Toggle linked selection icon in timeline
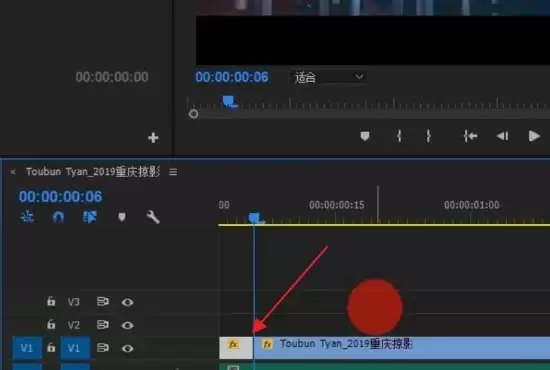This screenshot has height=370, width=550. pos(89,217)
